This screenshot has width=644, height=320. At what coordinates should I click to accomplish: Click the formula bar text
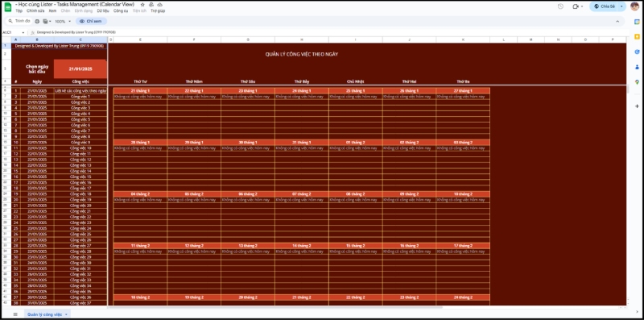click(76, 32)
